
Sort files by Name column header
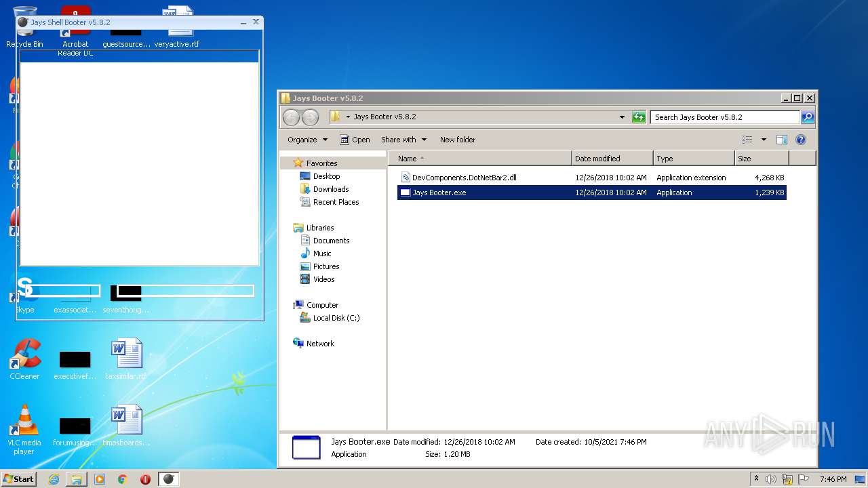coord(480,159)
